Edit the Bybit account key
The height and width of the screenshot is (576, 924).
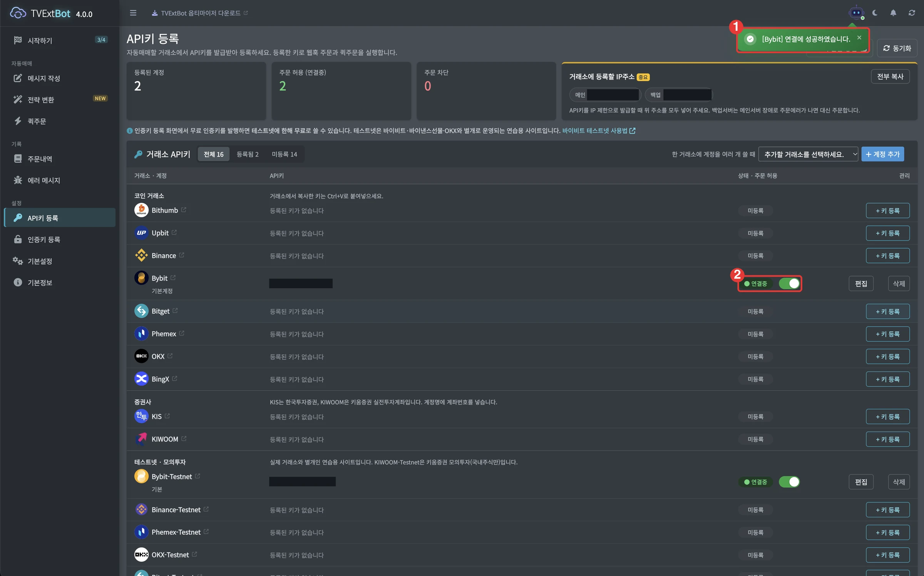pyautogui.click(x=861, y=284)
